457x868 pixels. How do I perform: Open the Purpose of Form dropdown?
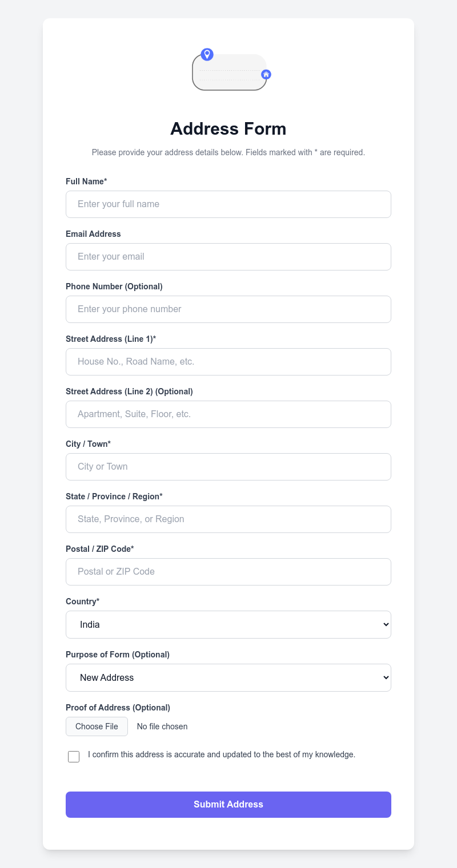[x=228, y=677]
